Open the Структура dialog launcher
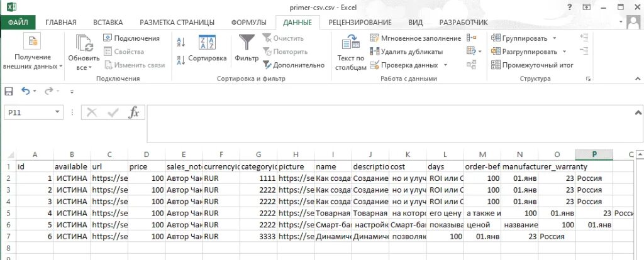The height and width of the screenshot is (260, 644). point(589,79)
